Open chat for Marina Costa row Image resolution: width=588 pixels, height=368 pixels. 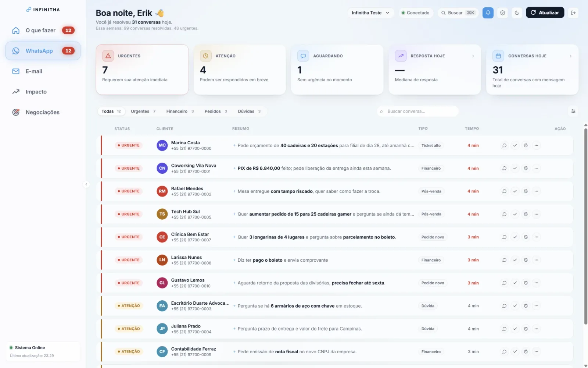504,145
